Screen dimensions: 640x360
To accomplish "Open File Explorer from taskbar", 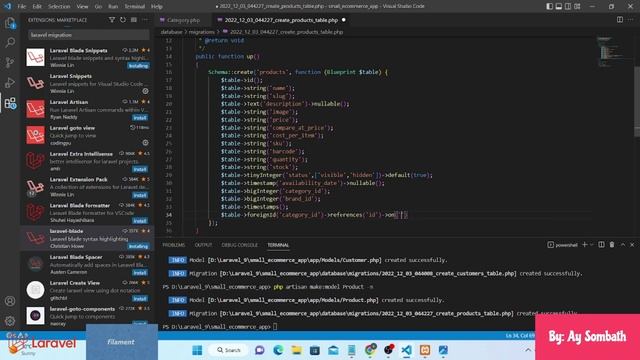I will [296, 350].
